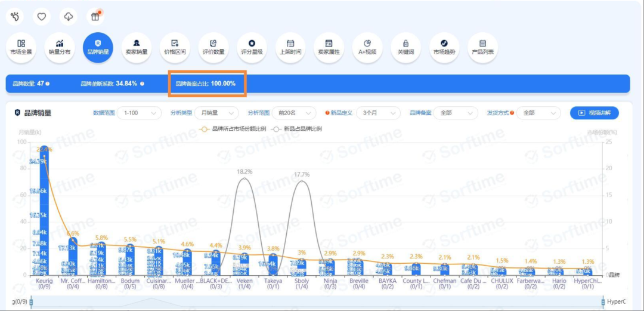
Task: Click the Hario (0/2) axis label
Action: (559, 284)
